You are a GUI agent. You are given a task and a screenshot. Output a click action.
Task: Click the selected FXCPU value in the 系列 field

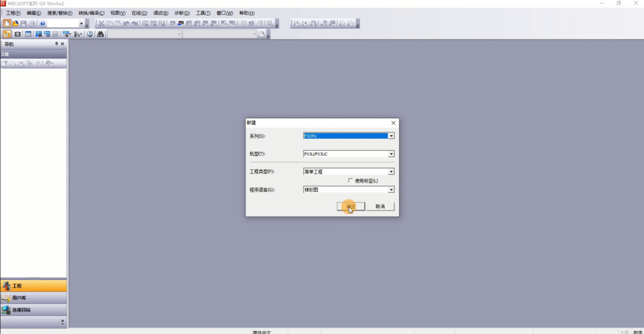point(345,136)
